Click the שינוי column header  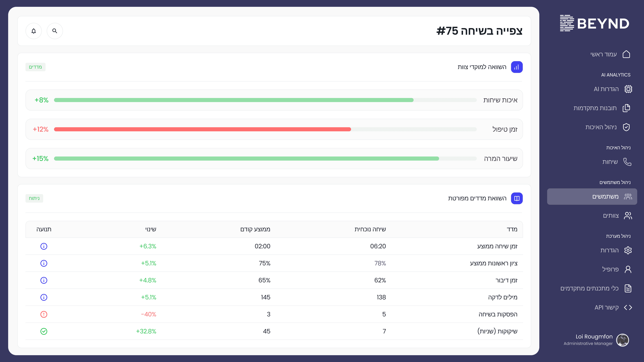[x=151, y=229]
